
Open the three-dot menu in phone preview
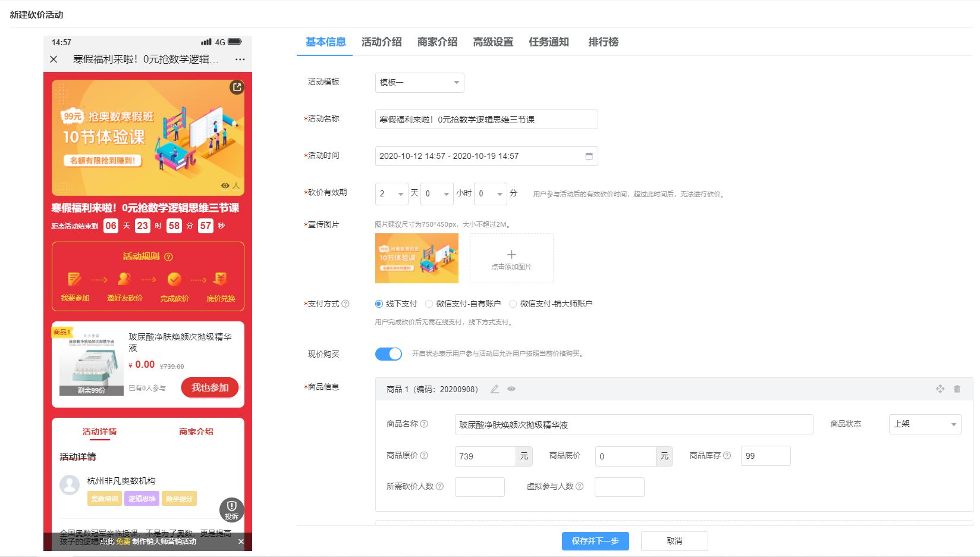tap(240, 60)
